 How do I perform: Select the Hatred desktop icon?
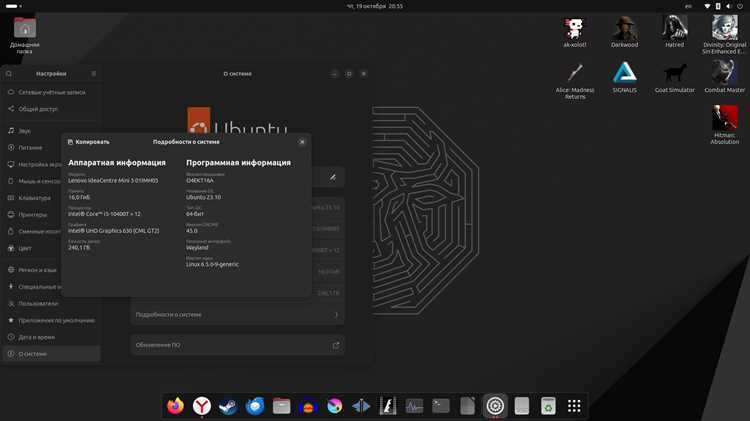coord(674,32)
